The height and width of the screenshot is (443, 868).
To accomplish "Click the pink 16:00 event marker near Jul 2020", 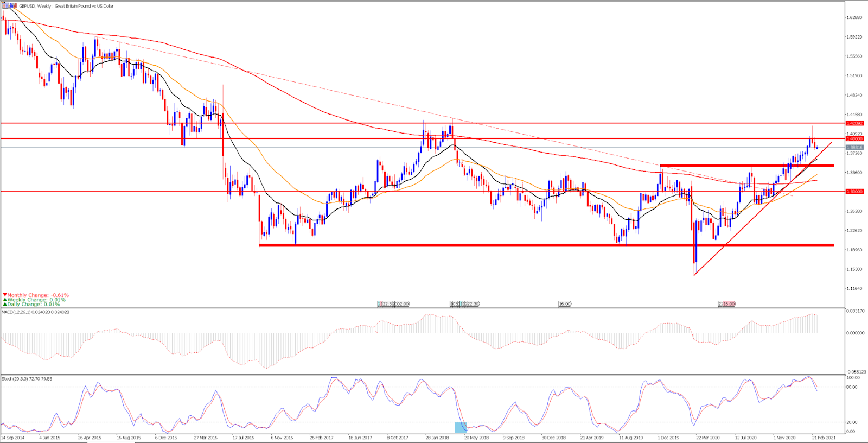I will [x=729, y=304].
